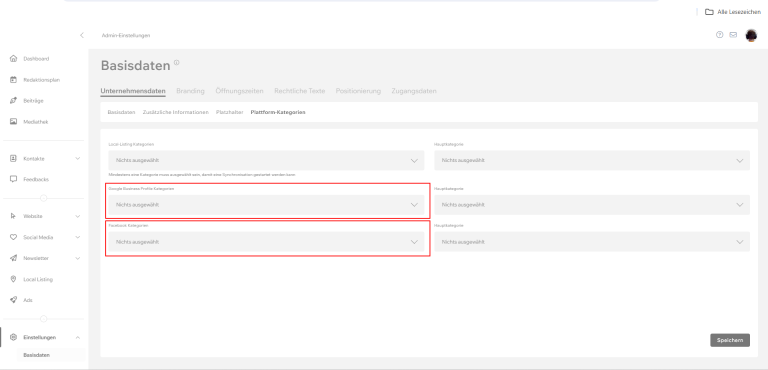Click the Einstellungen gear icon
Screen dimensions: 768x370
14,337
